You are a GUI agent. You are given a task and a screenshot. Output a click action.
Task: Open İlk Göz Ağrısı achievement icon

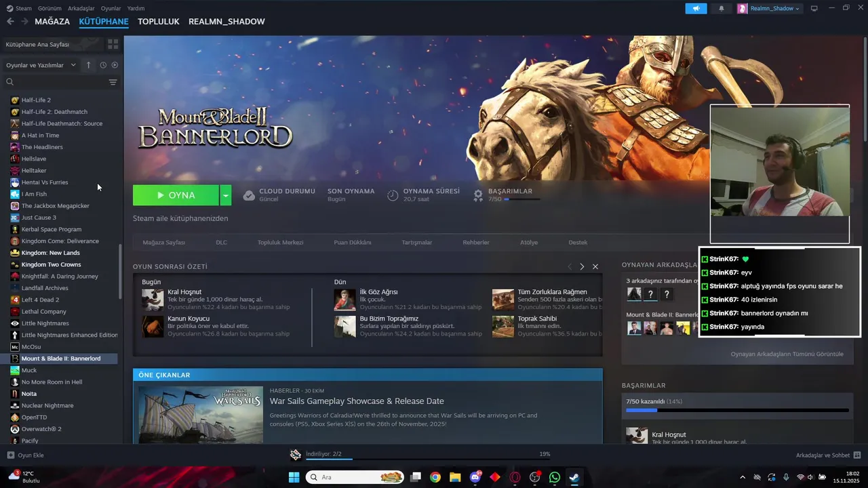344,300
